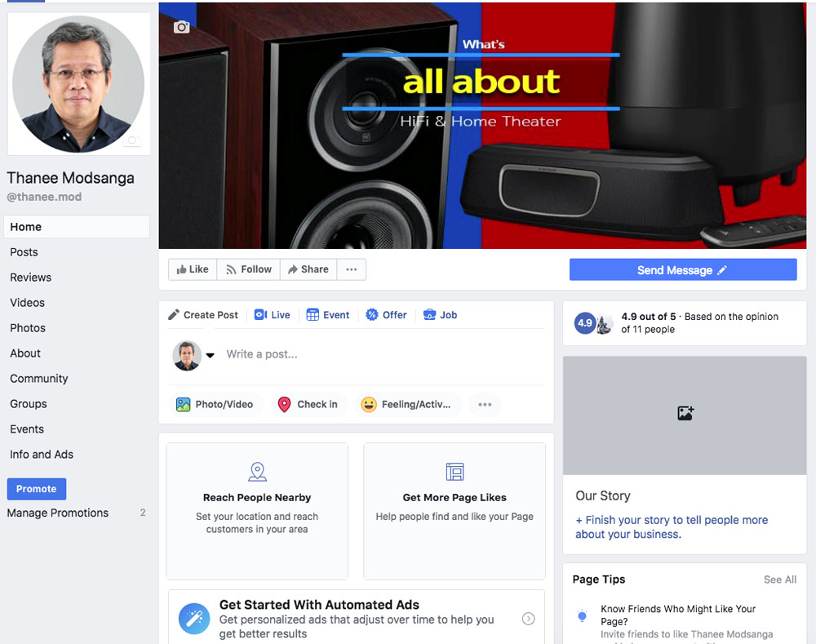Viewport: 816px width, 644px height.
Task: Toggle Follow for this page
Action: click(248, 269)
